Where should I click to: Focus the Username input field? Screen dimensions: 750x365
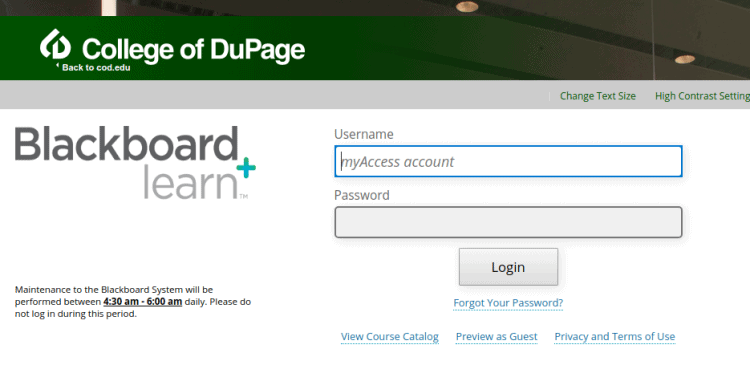point(508,161)
